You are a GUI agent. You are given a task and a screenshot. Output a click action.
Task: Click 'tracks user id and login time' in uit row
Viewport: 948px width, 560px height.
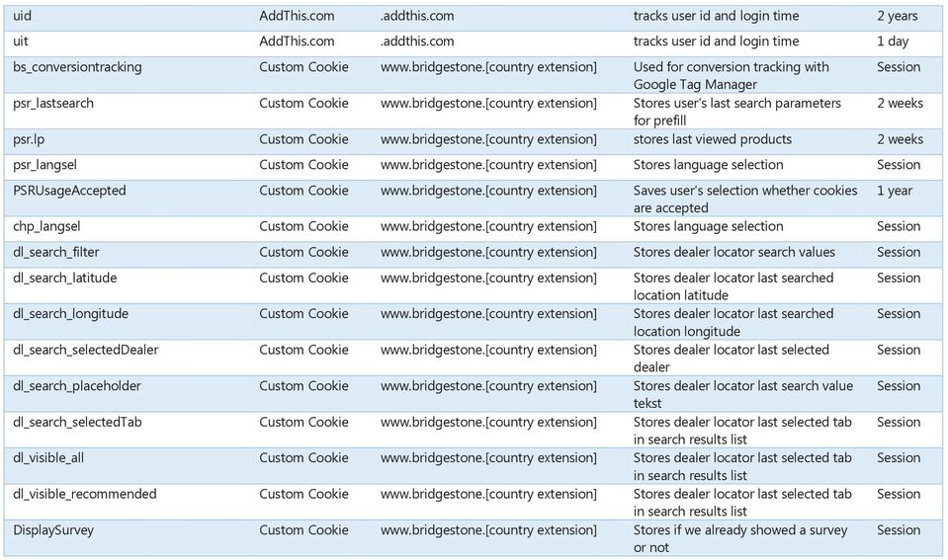(716, 41)
